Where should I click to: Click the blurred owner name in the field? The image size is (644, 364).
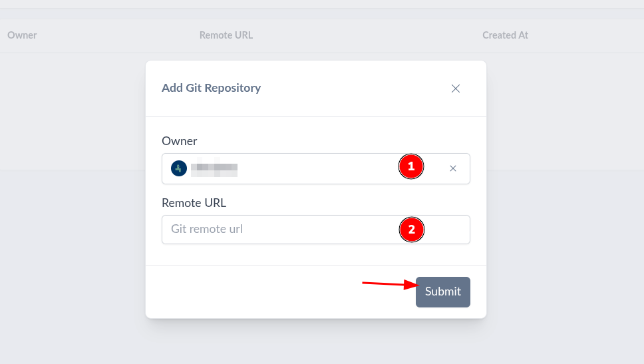(x=214, y=169)
